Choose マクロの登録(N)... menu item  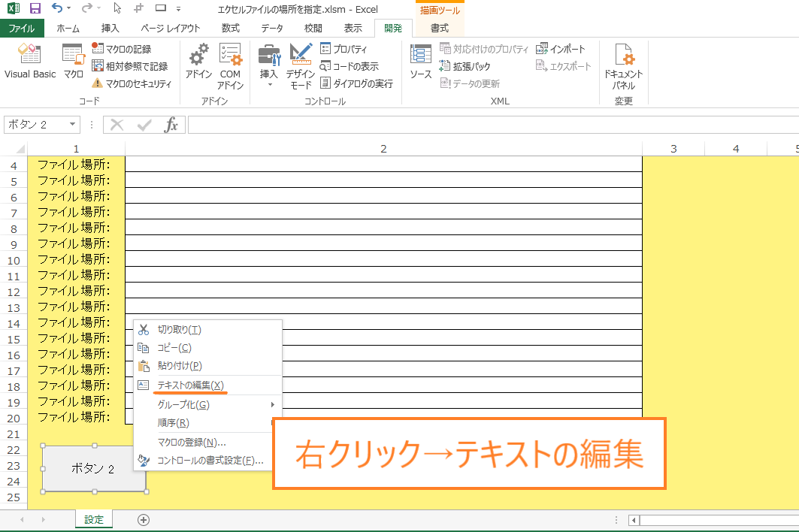[x=204, y=443]
